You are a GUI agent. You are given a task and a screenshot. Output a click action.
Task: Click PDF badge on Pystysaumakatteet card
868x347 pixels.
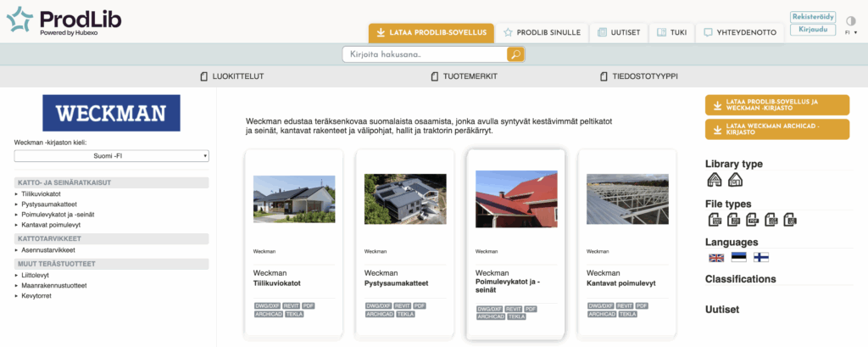(420, 306)
